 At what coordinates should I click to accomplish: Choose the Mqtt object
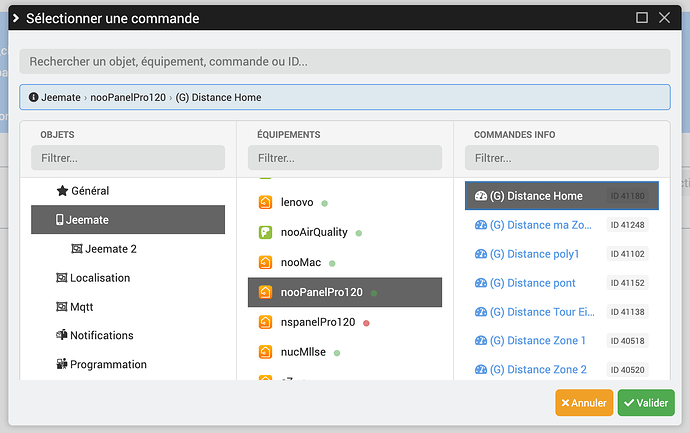128,307
